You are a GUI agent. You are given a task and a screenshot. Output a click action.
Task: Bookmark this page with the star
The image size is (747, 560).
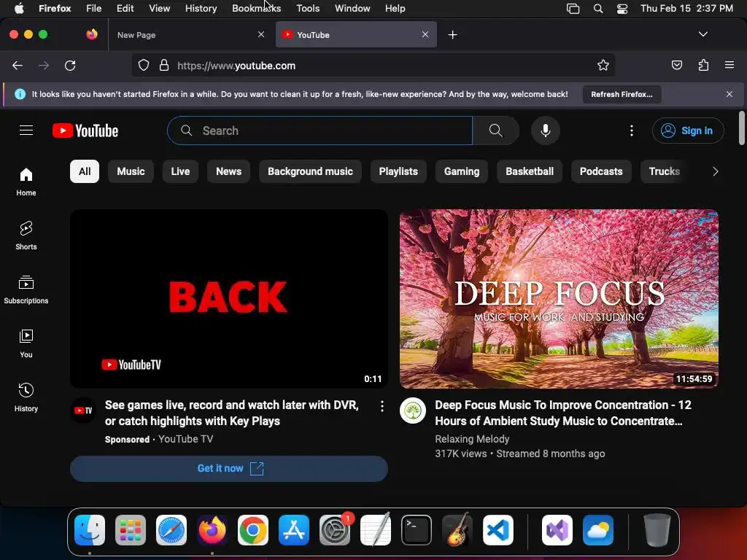tap(603, 65)
